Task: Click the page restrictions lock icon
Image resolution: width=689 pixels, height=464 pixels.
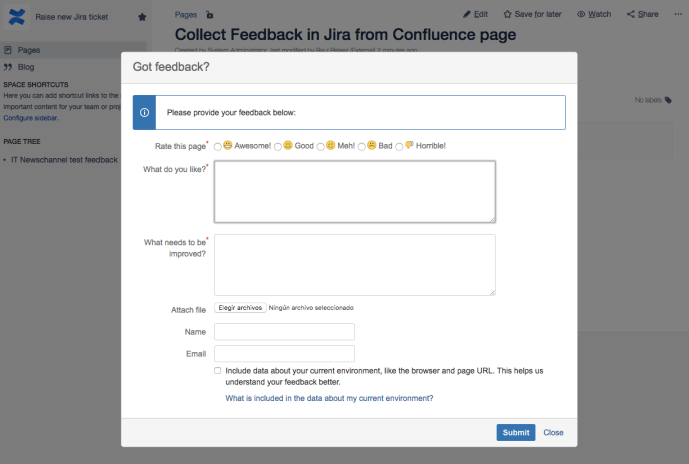Action: coord(209,15)
